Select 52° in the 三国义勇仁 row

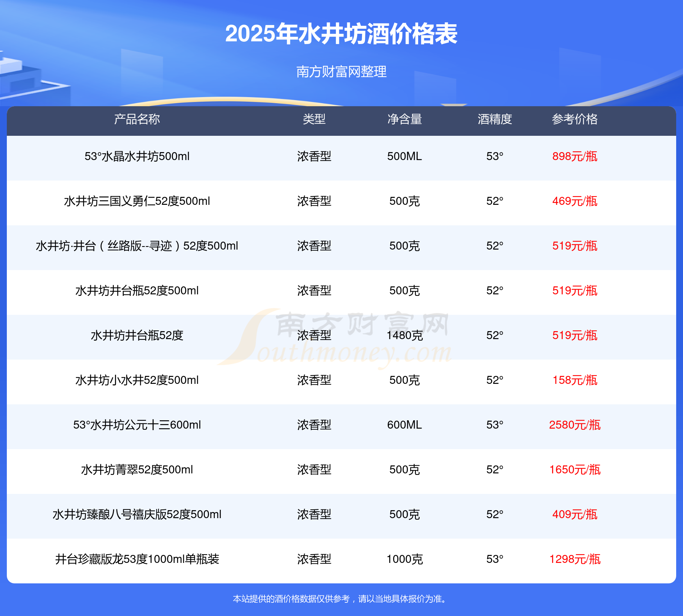495,201
